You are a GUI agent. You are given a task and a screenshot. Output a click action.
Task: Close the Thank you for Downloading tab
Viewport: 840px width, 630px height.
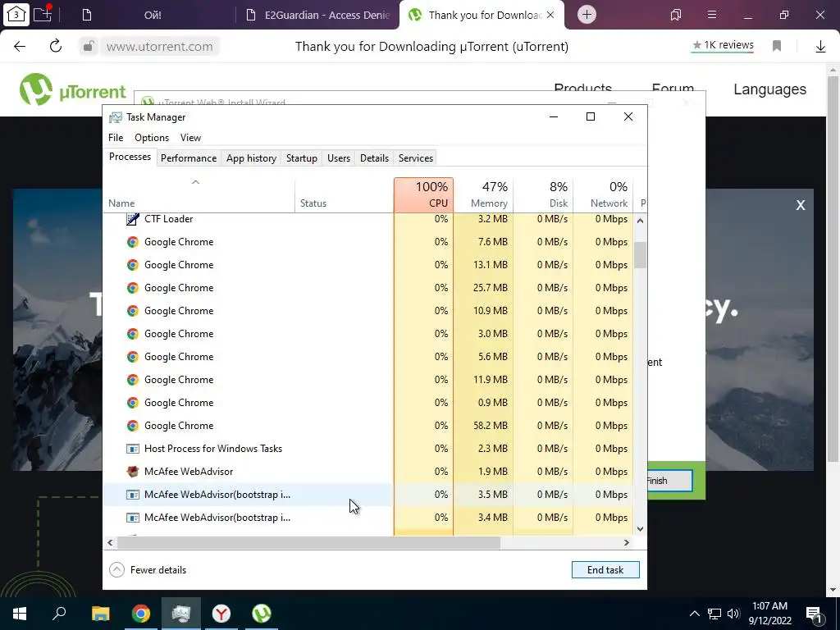click(550, 15)
